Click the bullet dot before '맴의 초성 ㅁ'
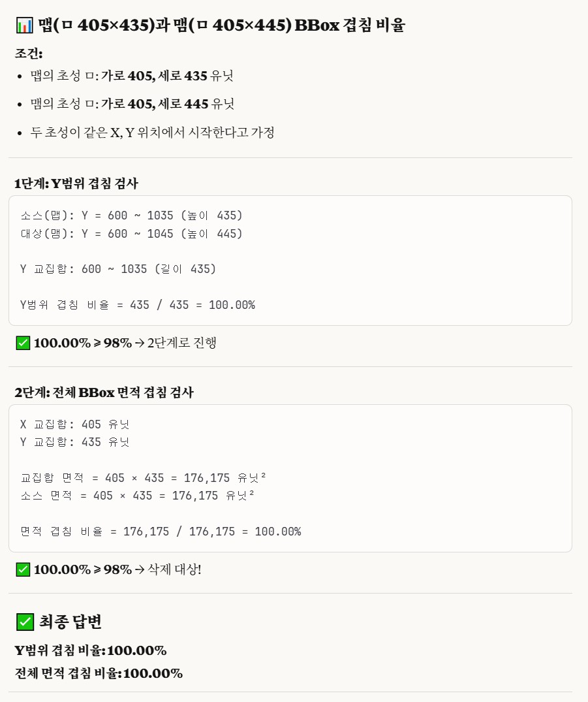 pyautogui.click(x=19, y=104)
